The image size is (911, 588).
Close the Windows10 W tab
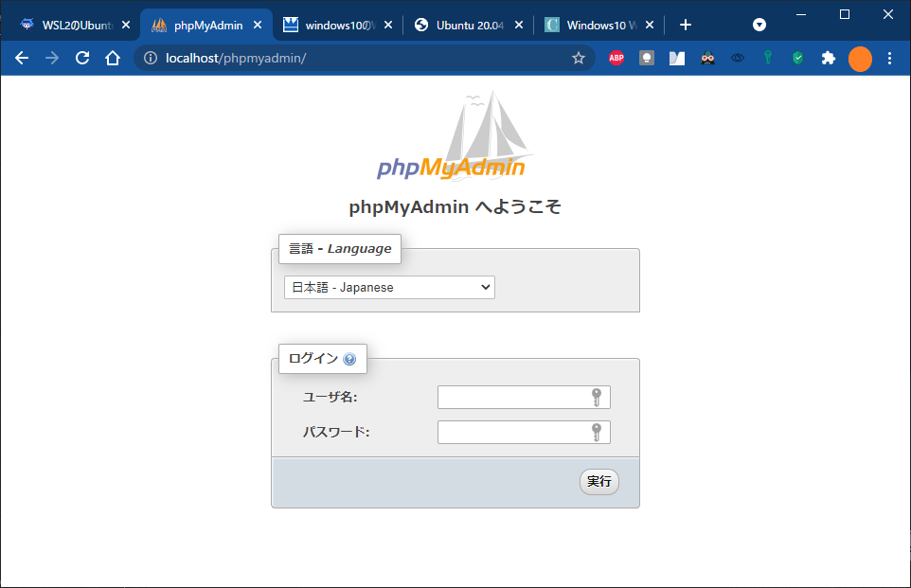coord(650,25)
